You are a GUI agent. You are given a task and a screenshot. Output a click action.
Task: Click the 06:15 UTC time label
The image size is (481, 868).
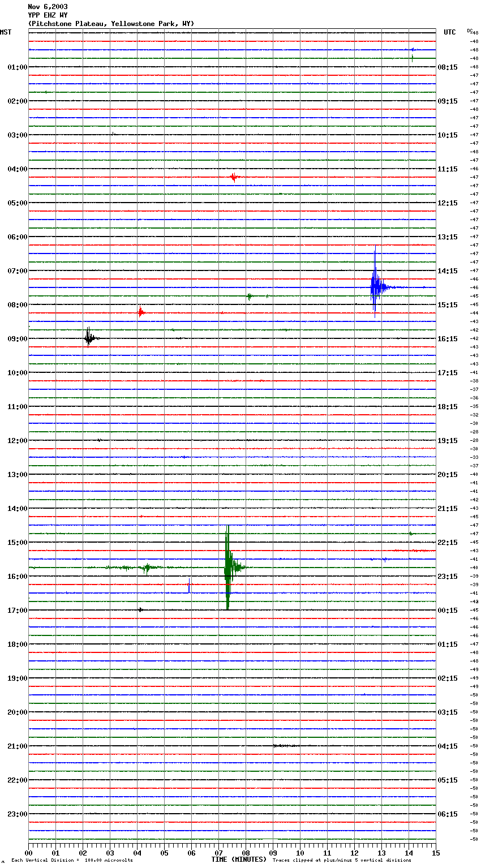pos(448,814)
